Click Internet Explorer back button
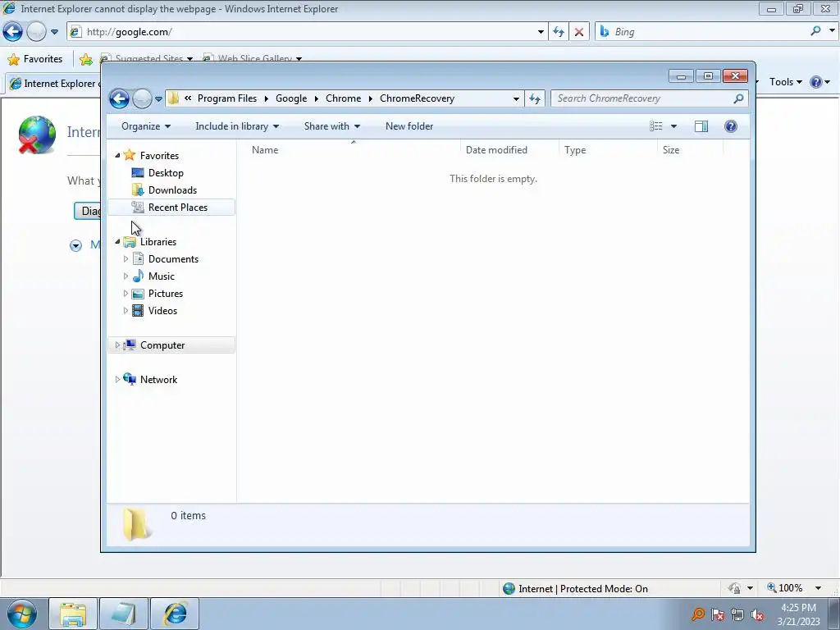The height and width of the screenshot is (630, 840). point(13,32)
